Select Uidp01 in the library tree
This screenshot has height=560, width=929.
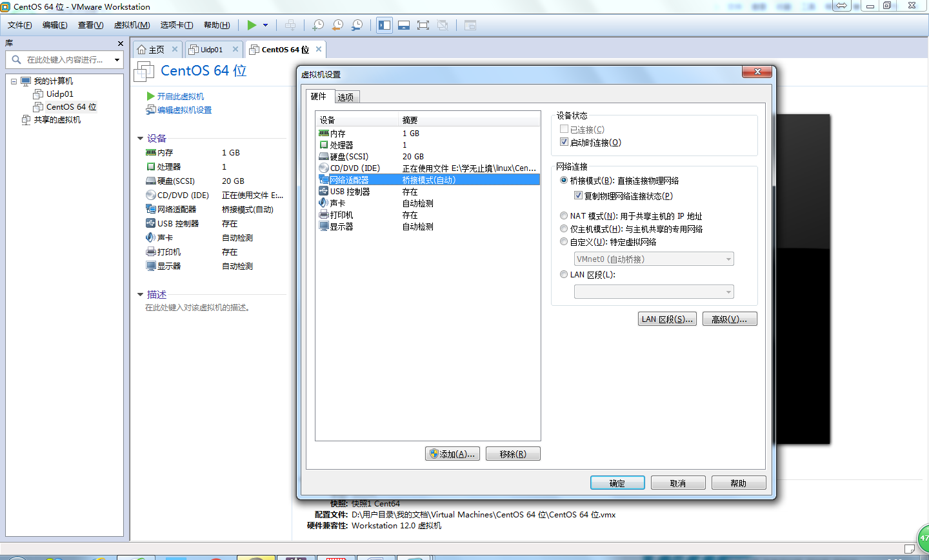59,94
